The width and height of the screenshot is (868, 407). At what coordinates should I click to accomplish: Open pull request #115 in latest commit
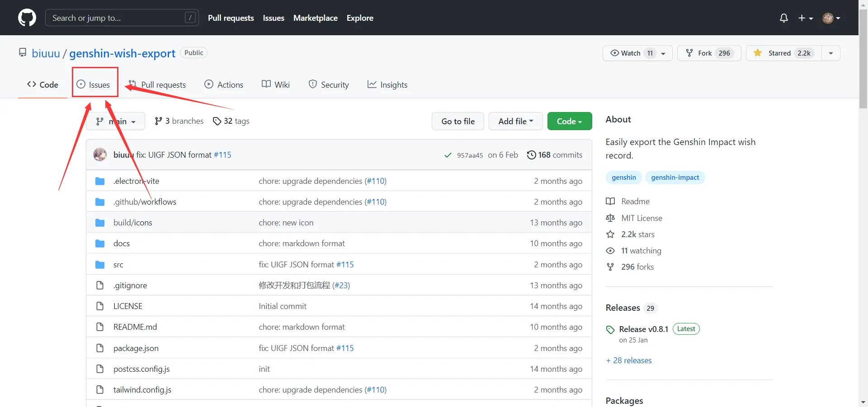pos(222,154)
